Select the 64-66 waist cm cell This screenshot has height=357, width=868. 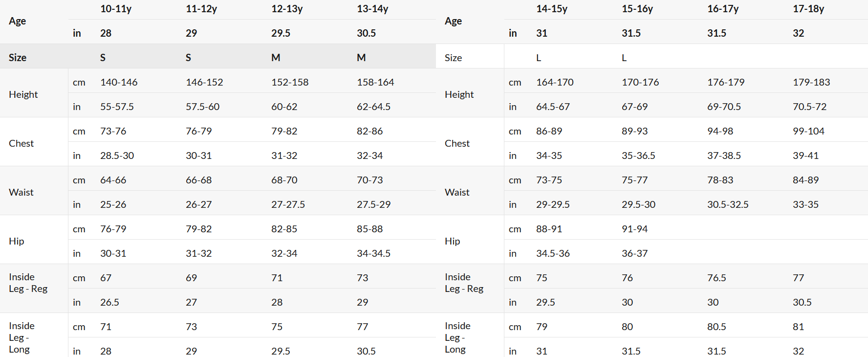point(113,180)
